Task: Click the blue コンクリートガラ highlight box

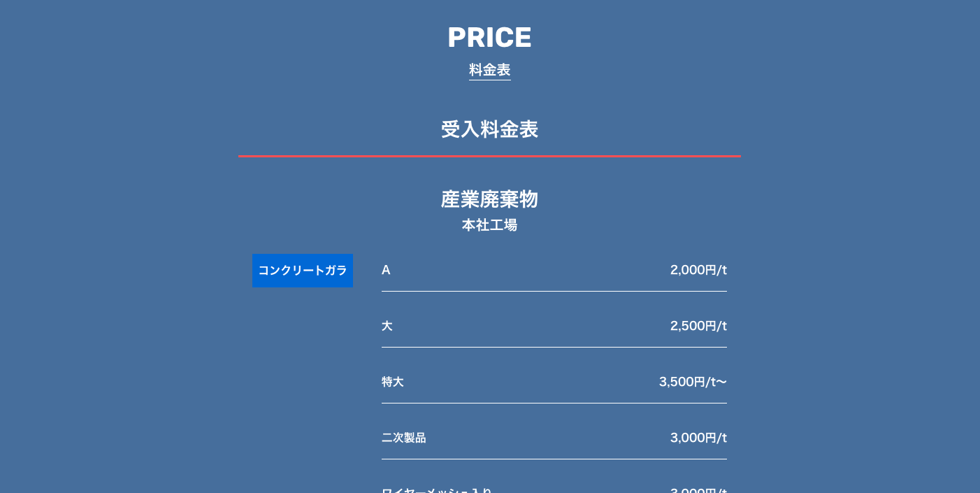Action: click(303, 271)
